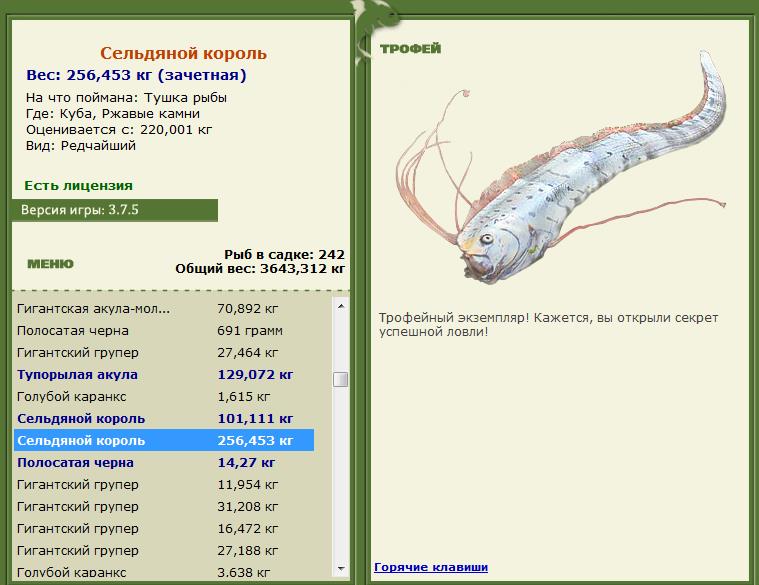The height and width of the screenshot is (585, 759).
Task: Select highlighted Сельдяной король 256,453 кг row
Action: (164, 440)
